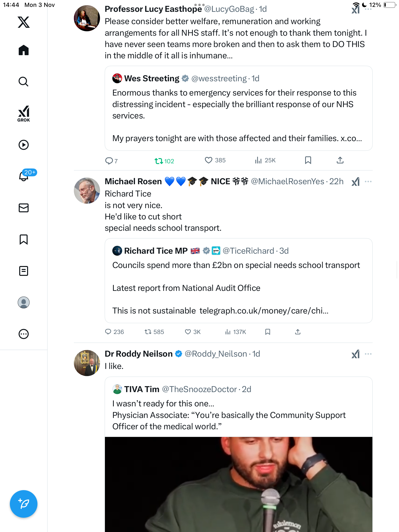Bookmark Professor Lucy Easthope's post
Screen dimensions: 399x532
308,160
